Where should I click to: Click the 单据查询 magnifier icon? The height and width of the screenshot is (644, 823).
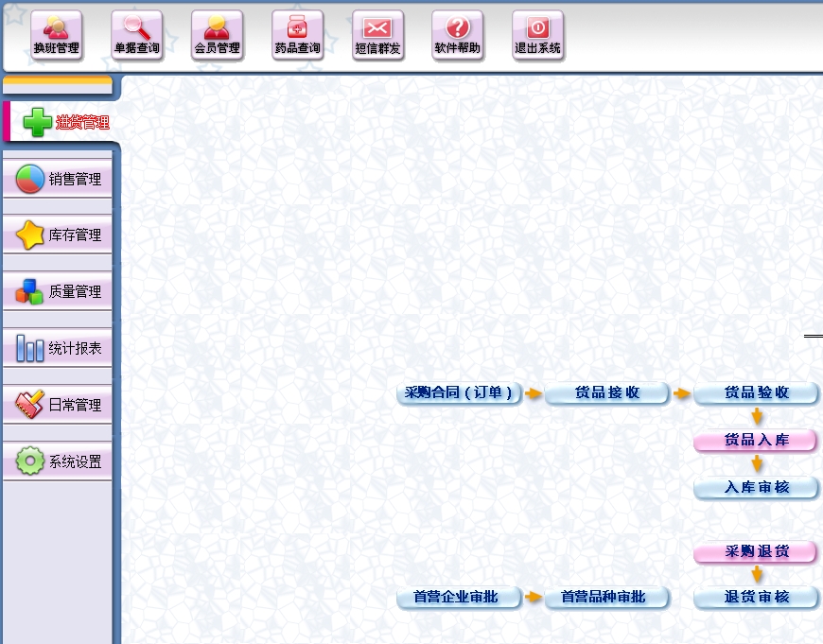point(136,36)
